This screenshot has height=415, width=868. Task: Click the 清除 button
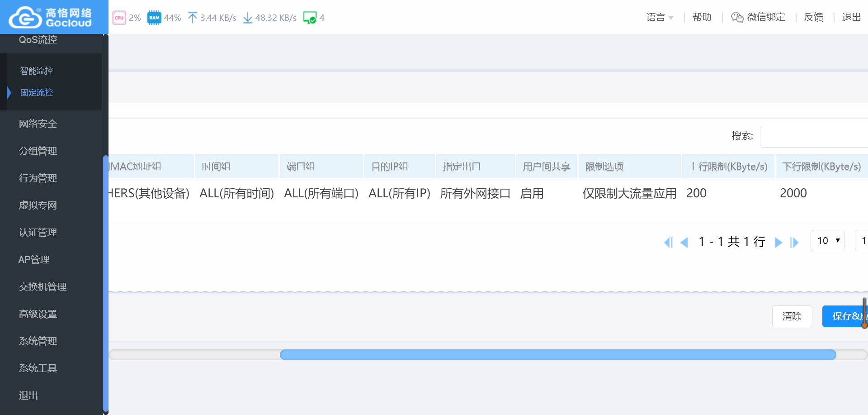(792, 316)
